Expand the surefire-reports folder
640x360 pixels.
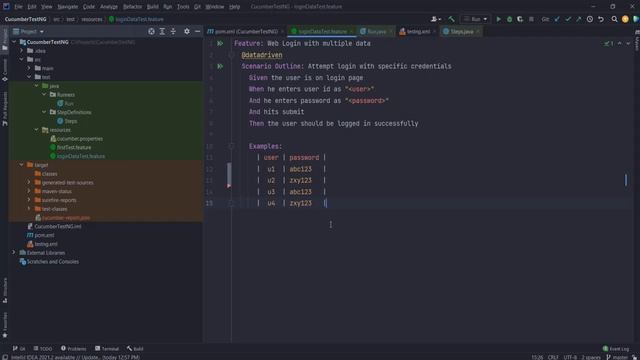tap(29, 200)
